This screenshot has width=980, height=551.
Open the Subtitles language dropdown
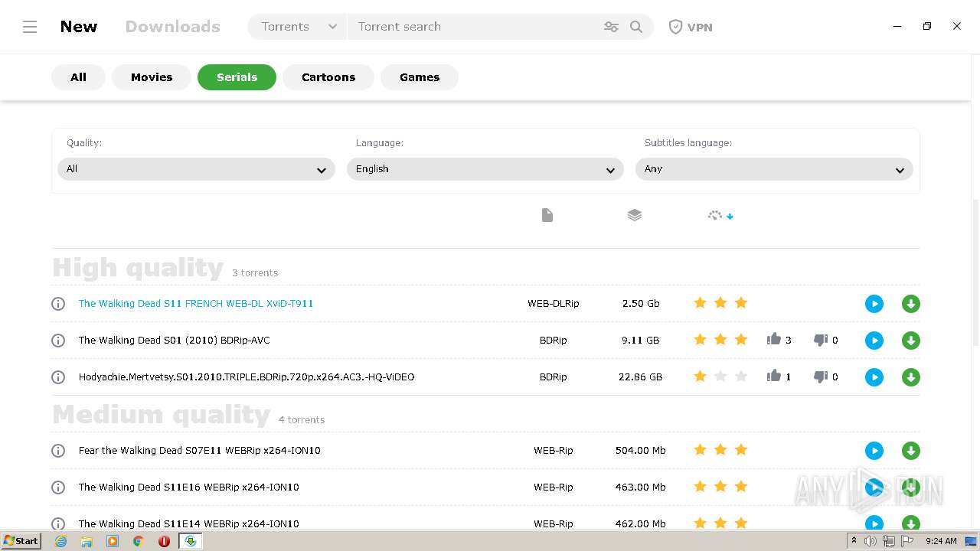coord(774,169)
